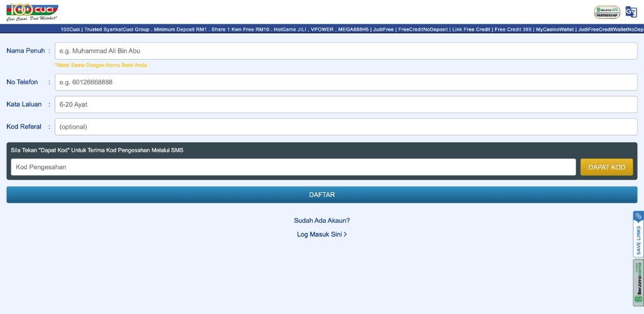Click the 100Cuci logo
644x314 pixels.
[33, 13]
